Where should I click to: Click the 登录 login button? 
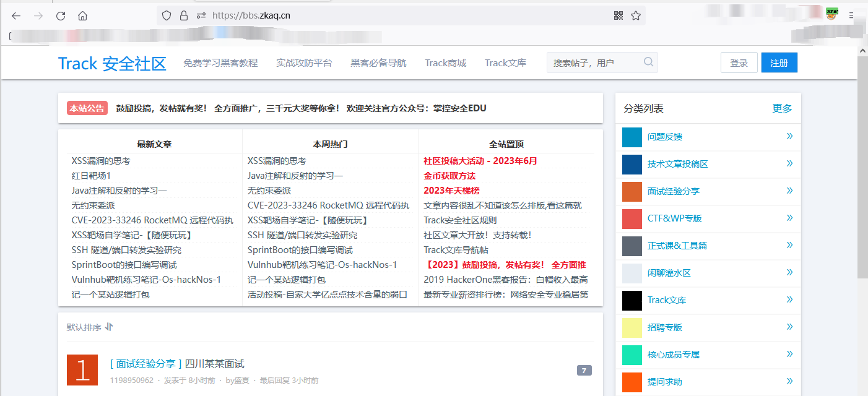[x=739, y=62]
